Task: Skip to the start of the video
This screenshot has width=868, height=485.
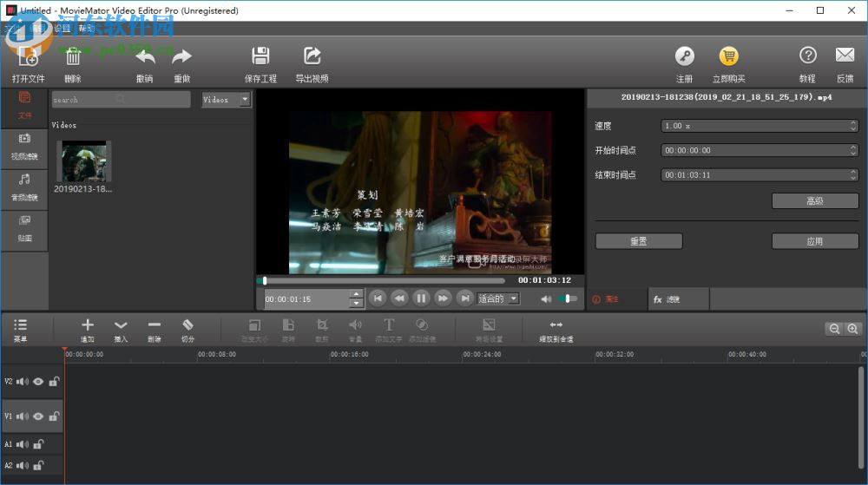Action: (x=378, y=298)
